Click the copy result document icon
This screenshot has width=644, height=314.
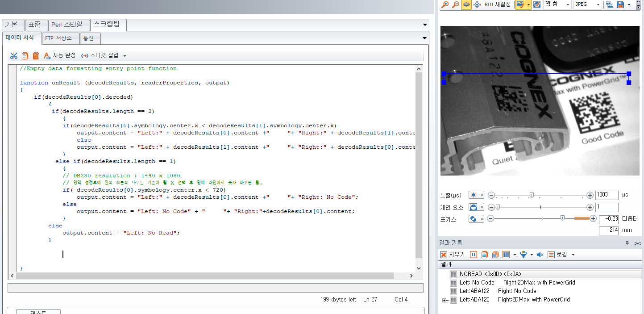(x=484, y=255)
